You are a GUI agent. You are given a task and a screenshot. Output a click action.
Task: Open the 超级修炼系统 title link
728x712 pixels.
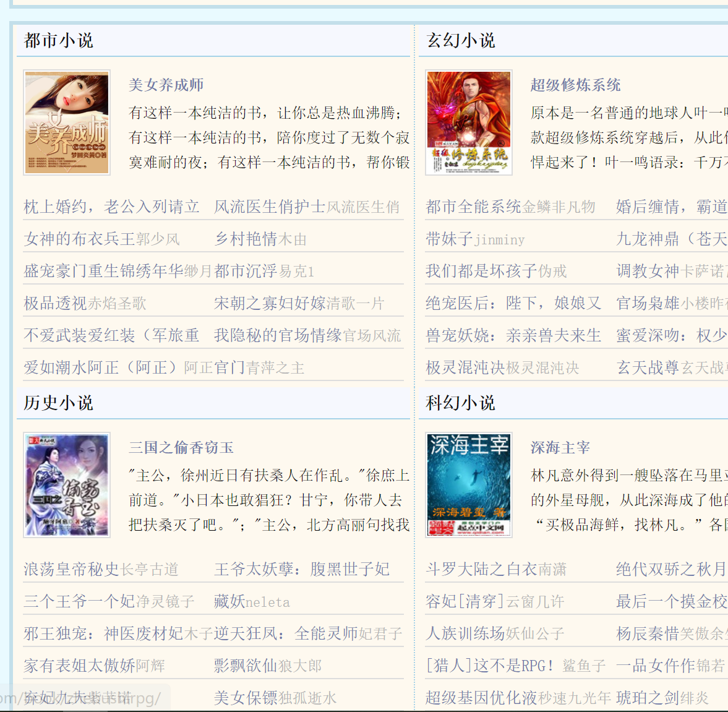tap(576, 85)
